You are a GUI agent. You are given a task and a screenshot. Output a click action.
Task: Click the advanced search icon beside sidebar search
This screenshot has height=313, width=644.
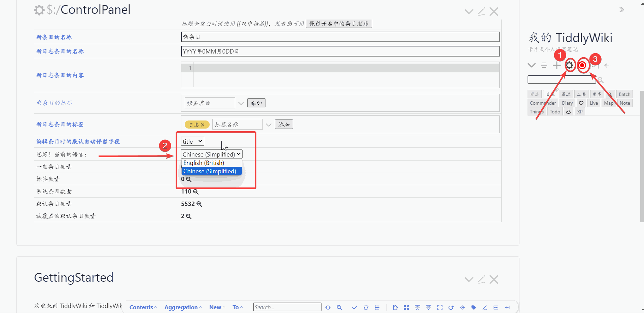click(x=601, y=80)
